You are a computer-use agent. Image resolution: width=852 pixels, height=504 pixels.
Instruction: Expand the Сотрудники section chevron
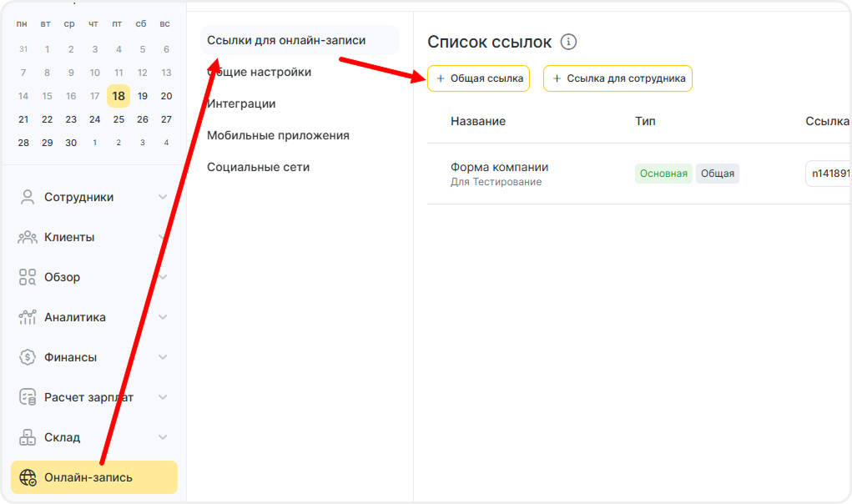point(163,197)
